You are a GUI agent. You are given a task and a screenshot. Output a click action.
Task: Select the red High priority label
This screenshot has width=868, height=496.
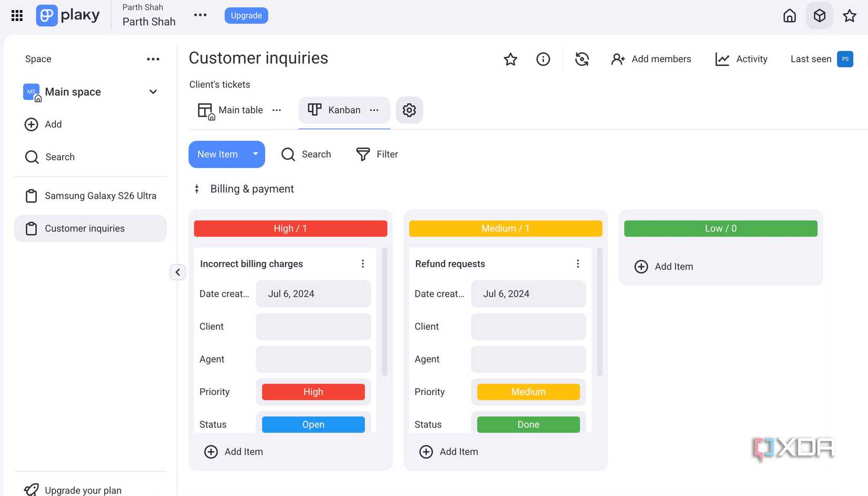click(313, 392)
